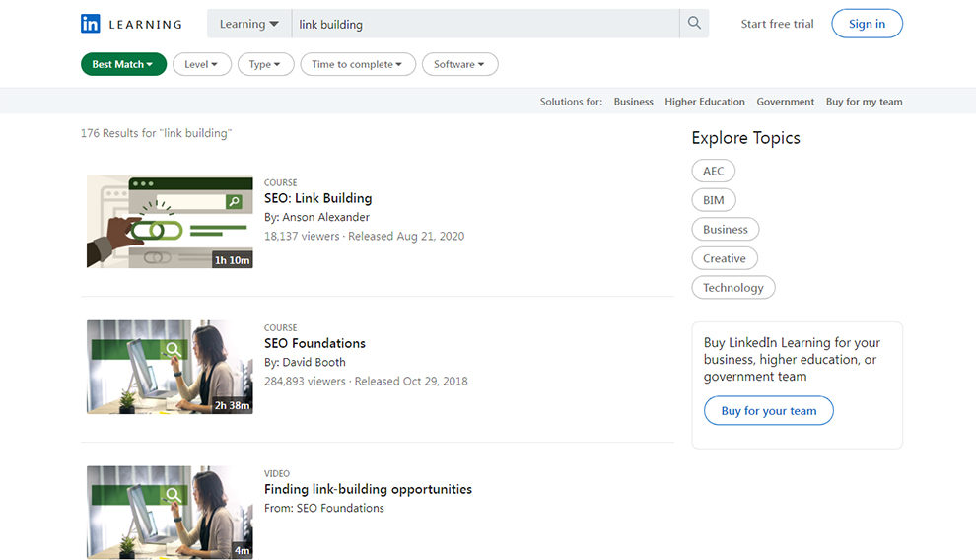
Task: Select the Technology topic pill
Action: (733, 288)
